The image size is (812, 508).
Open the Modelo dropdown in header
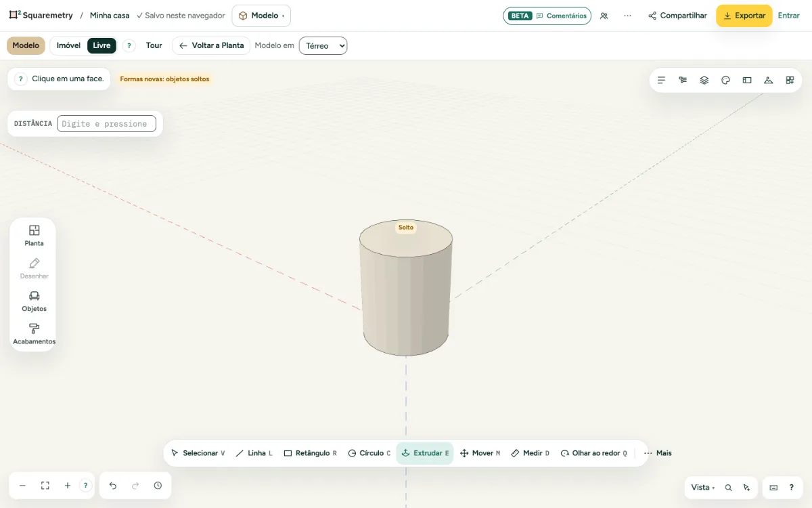(261, 16)
